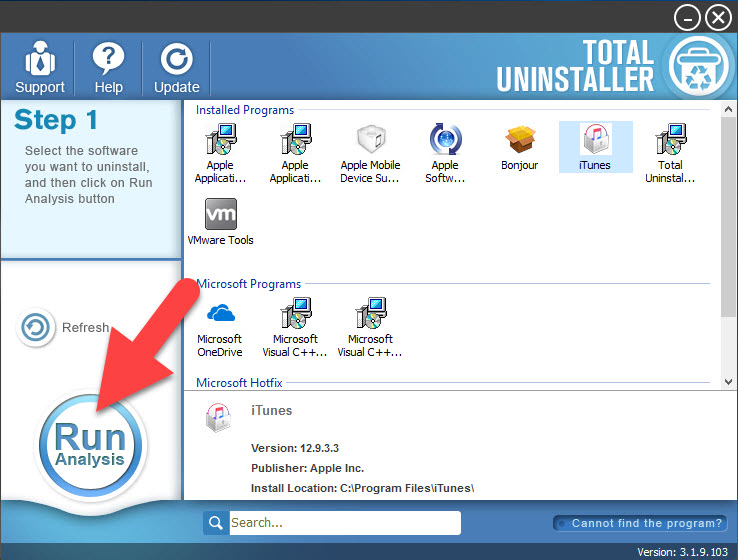Select the second Microsoft Visual C++ entry
Screen dimensions: 738x560
370,327
